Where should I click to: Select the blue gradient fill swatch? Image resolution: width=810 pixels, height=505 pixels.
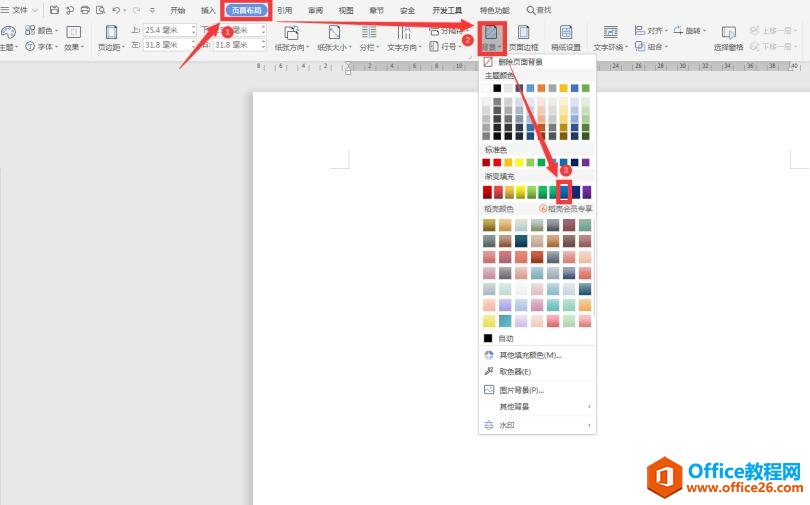point(565,192)
